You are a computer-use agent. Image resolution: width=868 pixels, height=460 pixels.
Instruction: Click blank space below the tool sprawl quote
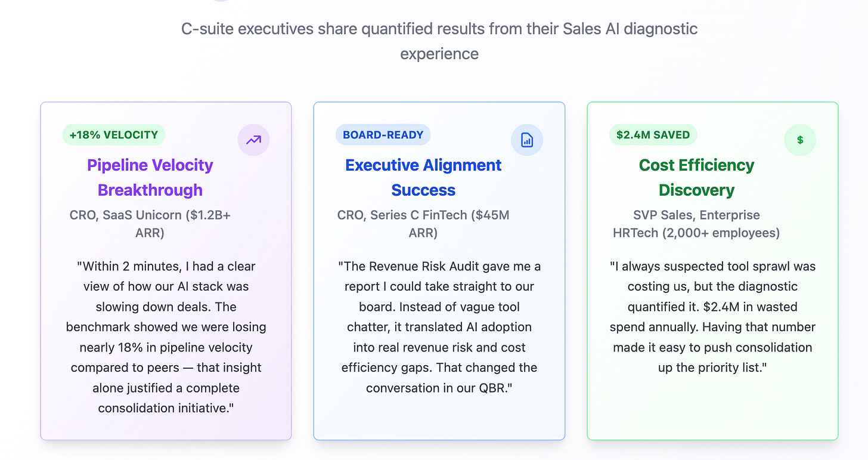[x=712, y=406]
